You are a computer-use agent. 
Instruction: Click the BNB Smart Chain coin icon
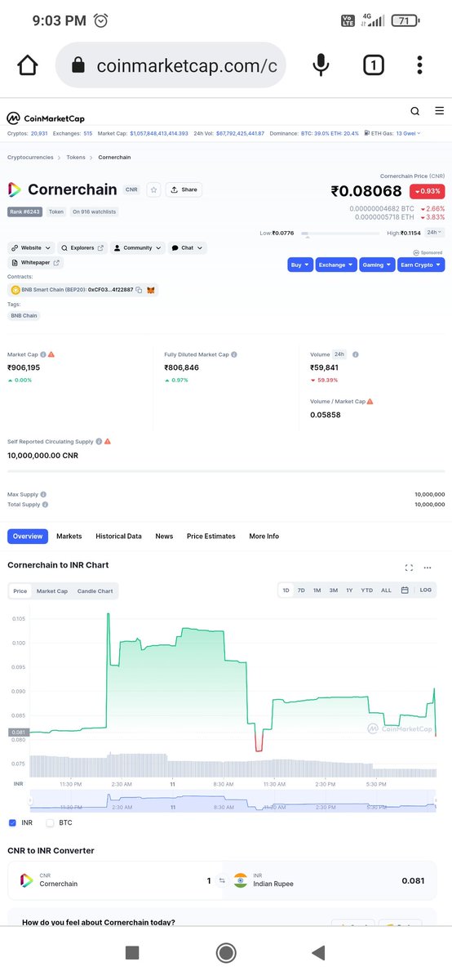click(16, 290)
